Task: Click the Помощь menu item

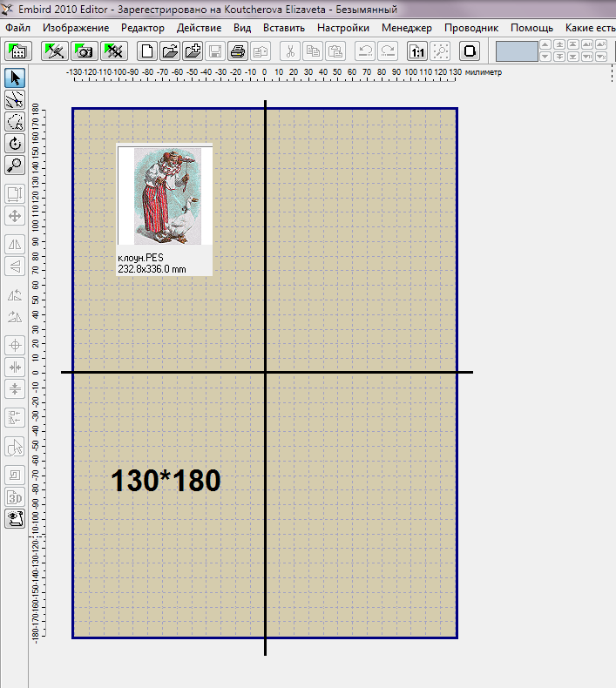Action: pos(531,28)
